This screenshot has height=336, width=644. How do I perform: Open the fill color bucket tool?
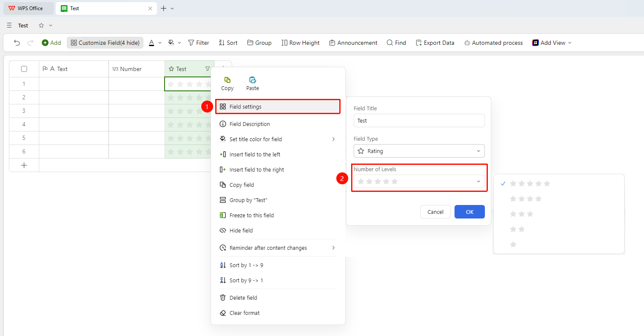tap(171, 43)
